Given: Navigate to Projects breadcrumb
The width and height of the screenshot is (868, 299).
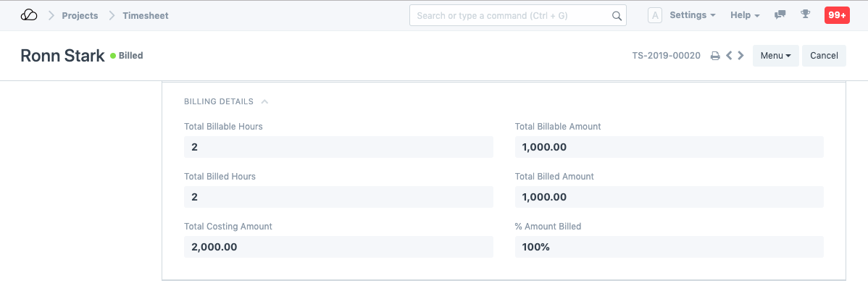Looking at the screenshot, I should click(x=80, y=15).
